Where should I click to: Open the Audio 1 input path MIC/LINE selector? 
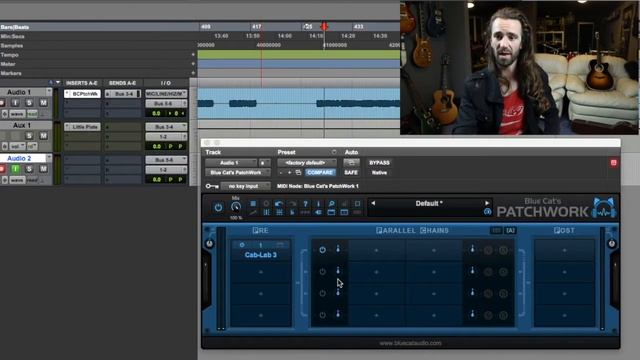coord(166,94)
